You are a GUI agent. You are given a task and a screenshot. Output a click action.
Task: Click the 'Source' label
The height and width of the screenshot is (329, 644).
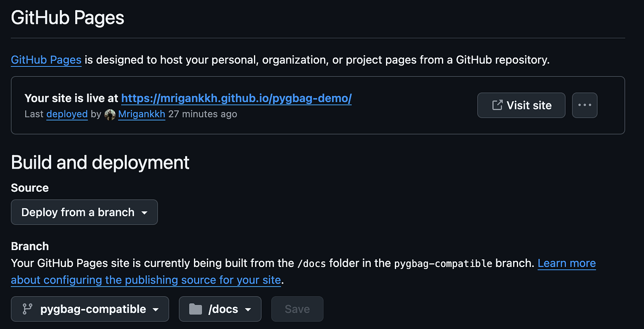pos(30,188)
